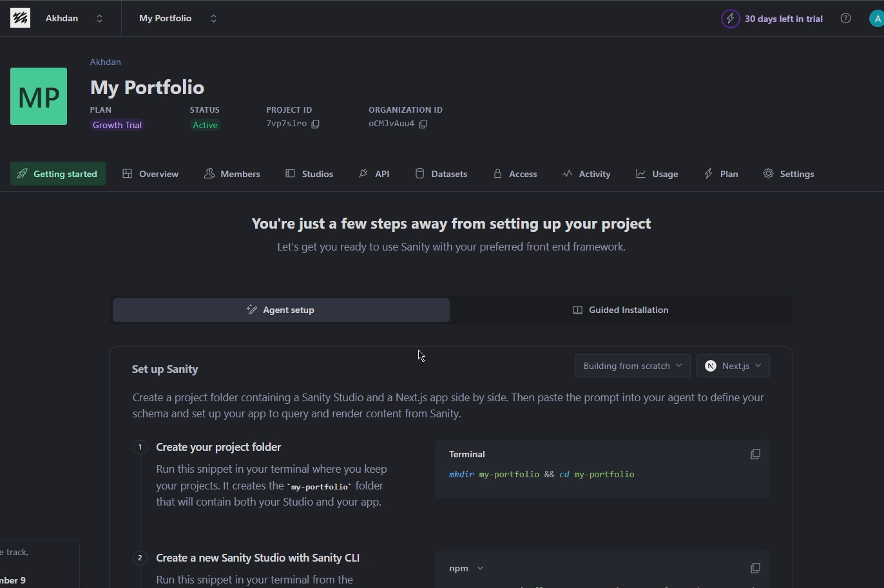
Task: Click the trial lightning bolt icon
Action: coord(730,19)
